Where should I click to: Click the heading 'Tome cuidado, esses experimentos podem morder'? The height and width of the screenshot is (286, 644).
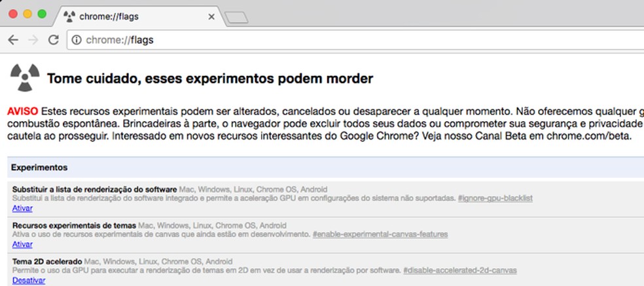(210, 79)
